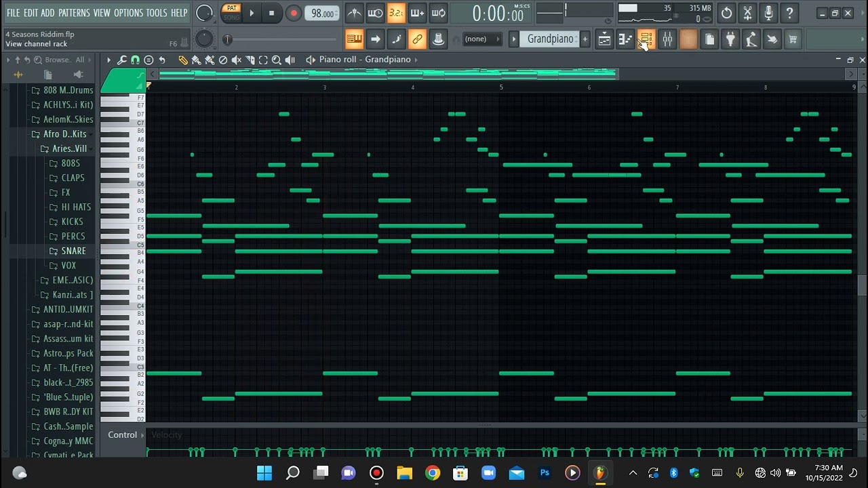Open the Grandpiano pattern selector dropdown
868x488 pixels.
pyautogui.click(x=550, y=39)
